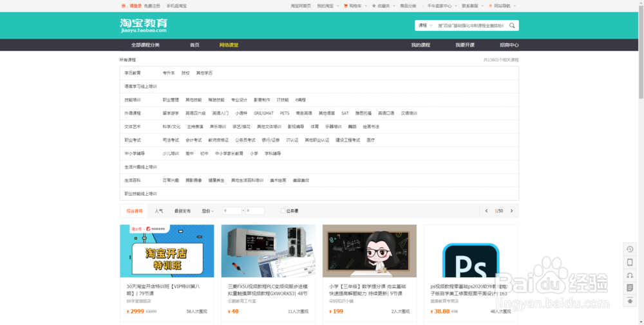Open the 总价 price sort dropdown

click(208, 211)
